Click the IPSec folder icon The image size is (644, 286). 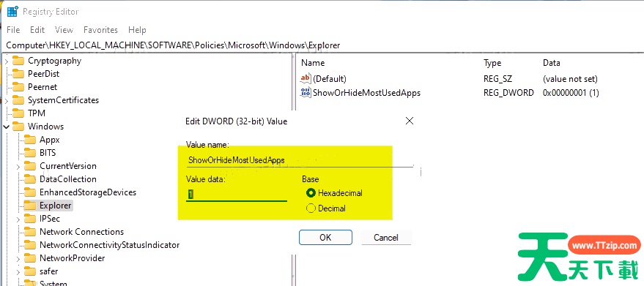(x=30, y=219)
